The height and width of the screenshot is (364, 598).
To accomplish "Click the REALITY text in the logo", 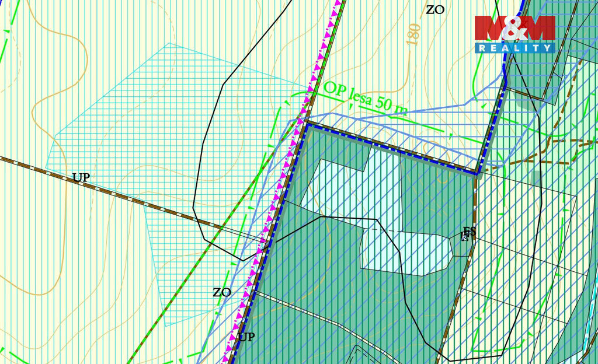I will [514, 48].
